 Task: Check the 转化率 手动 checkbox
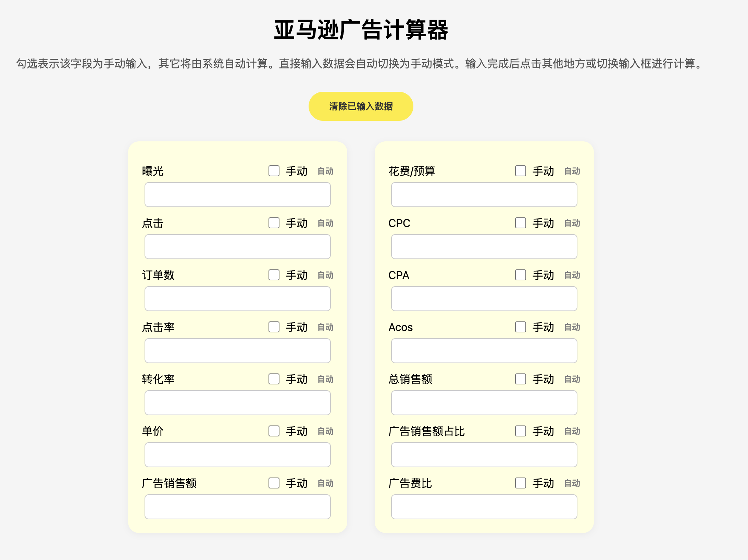pos(274,379)
